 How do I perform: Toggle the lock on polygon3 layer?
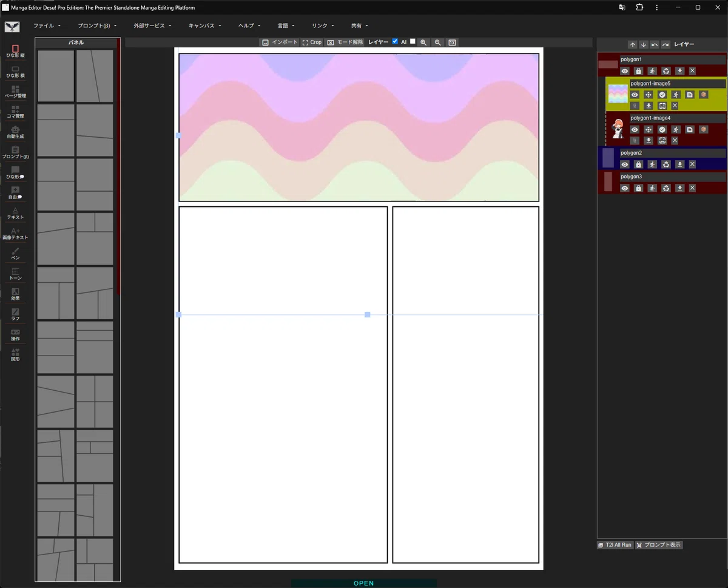[638, 188]
